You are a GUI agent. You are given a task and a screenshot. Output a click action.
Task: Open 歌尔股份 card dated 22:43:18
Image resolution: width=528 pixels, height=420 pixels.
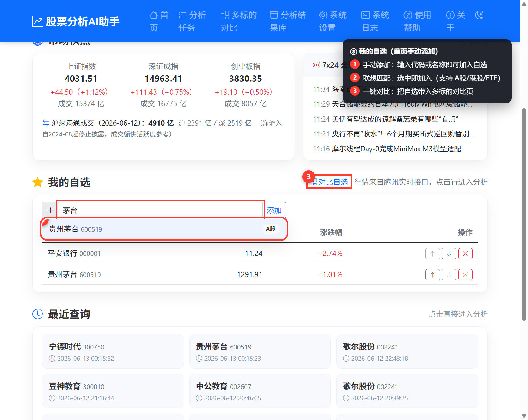(x=407, y=351)
